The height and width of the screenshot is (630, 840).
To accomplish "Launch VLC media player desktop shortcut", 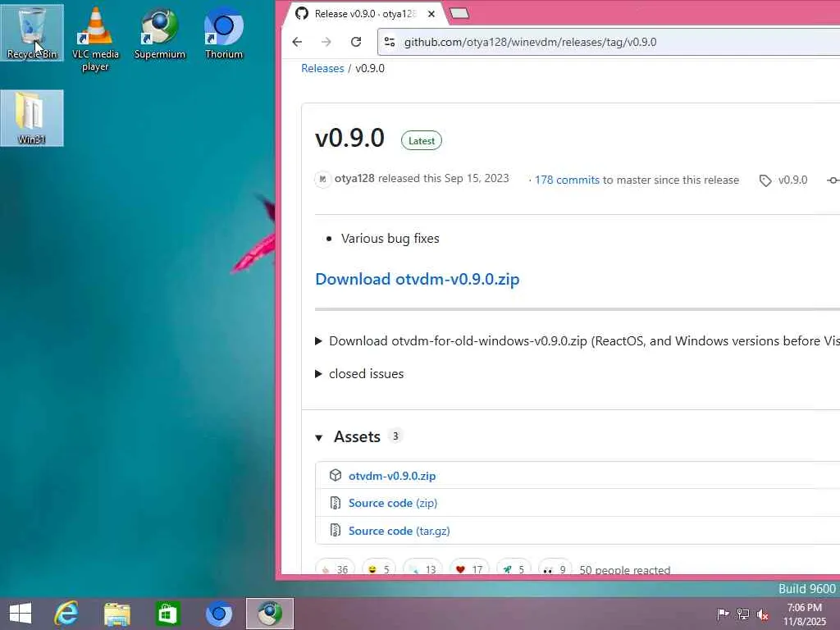I will click(x=95, y=39).
